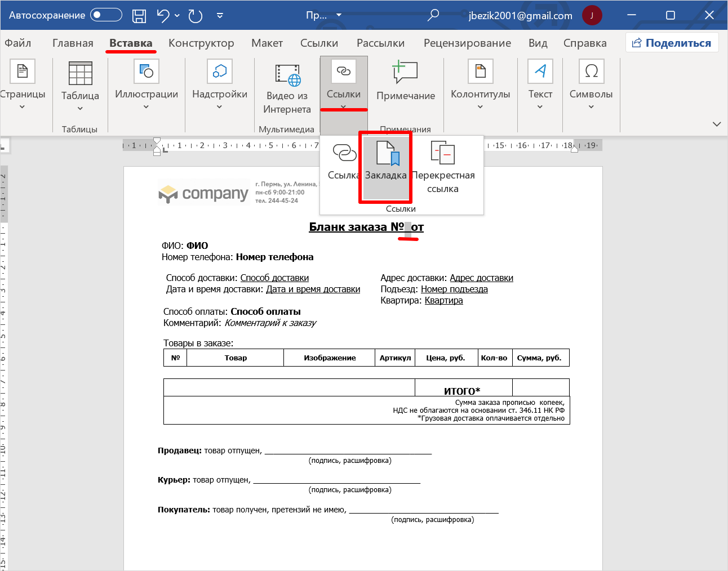This screenshot has height=571, width=728.
Task: Click the Search magnifier icon
Action: point(433,15)
